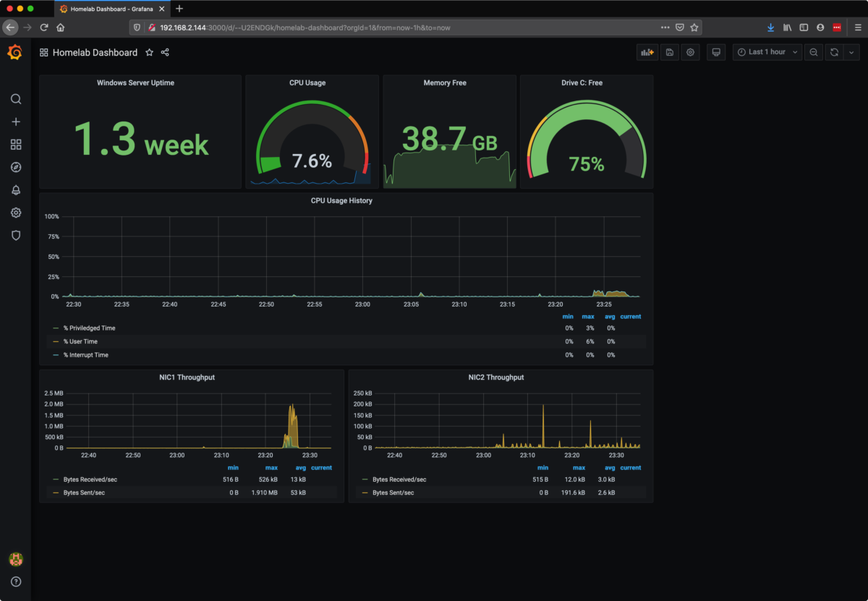The width and height of the screenshot is (868, 601).
Task: Open the Explore compass icon
Action: (16, 167)
